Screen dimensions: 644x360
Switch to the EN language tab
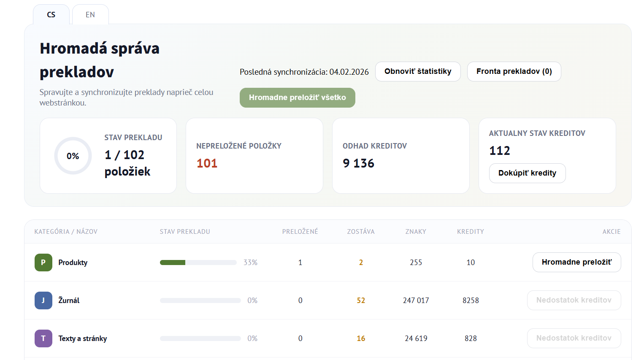tap(90, 15)
